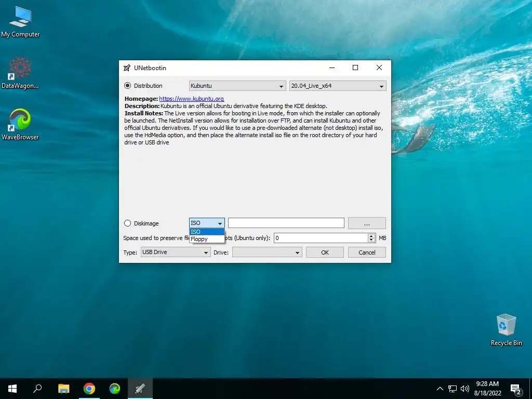The width and height of the screenshot is (532, 399).
Task: Click the disk image file path field
Action: 286,223
